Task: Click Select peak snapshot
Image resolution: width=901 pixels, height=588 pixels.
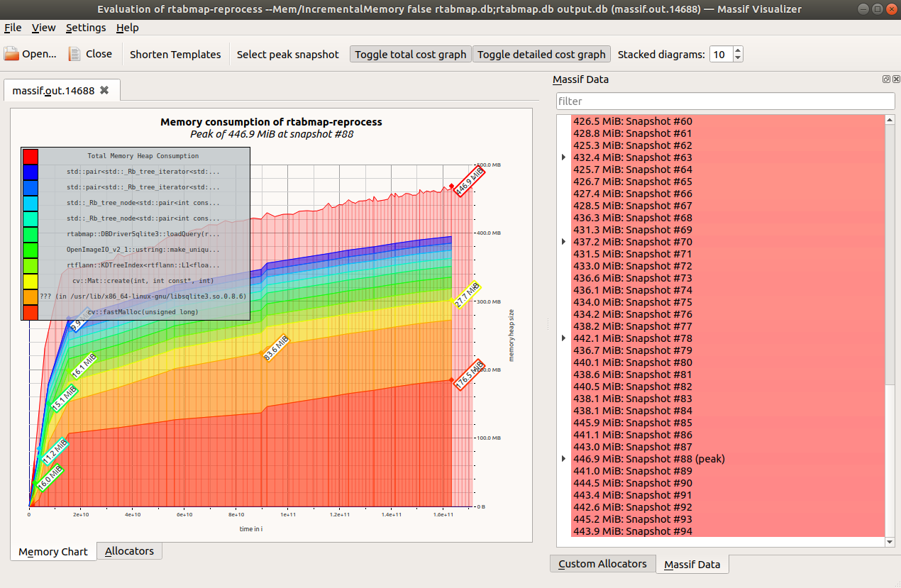Action: (287, 54)
